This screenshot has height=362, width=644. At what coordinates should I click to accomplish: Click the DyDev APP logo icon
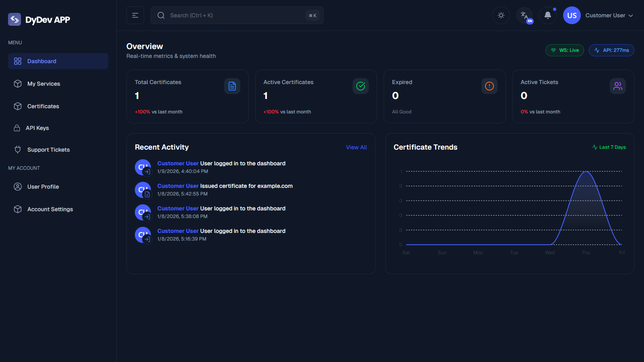coord(14,19)
